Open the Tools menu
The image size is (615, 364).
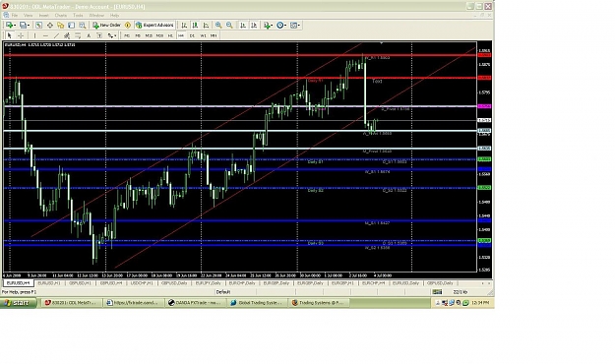pos(78,16)
